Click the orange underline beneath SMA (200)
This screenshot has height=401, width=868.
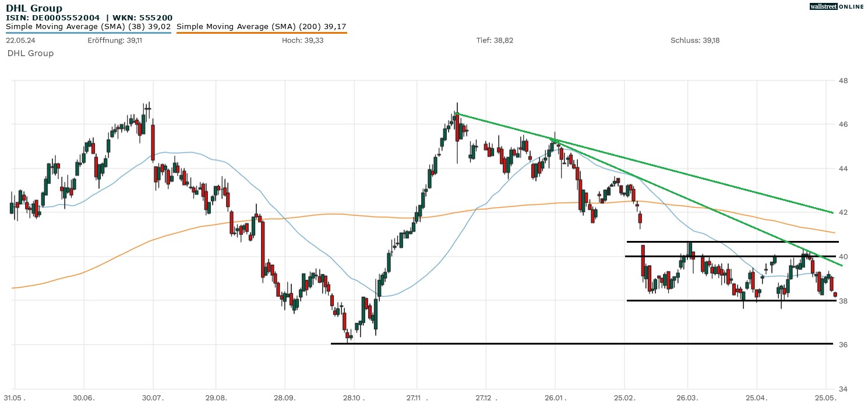click(x=261, y=33)
